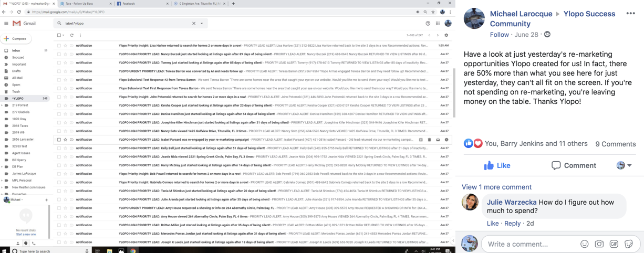Open a new browser tab with plus
Viewport: 644px width, 253px height.
tap(233, 4)
